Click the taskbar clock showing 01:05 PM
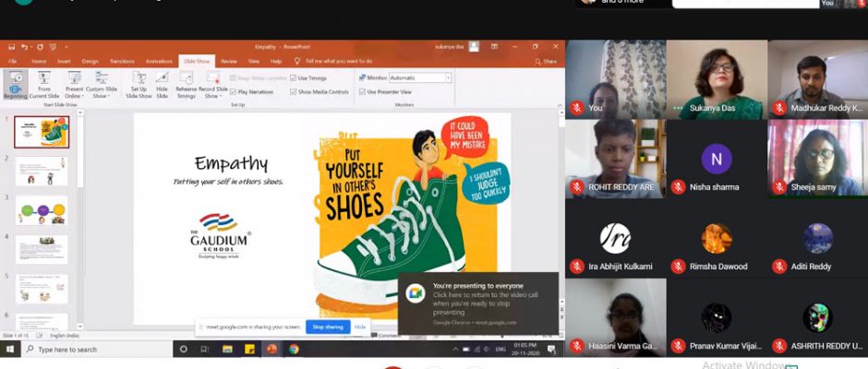868x369 pixels. pos(524,349)
